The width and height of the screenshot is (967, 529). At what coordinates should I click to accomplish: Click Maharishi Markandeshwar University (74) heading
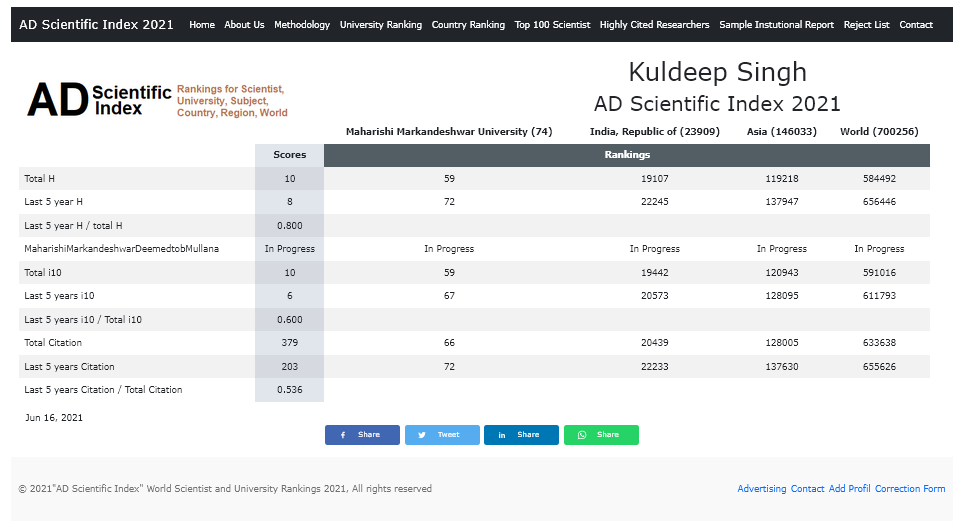coord(449,131)
